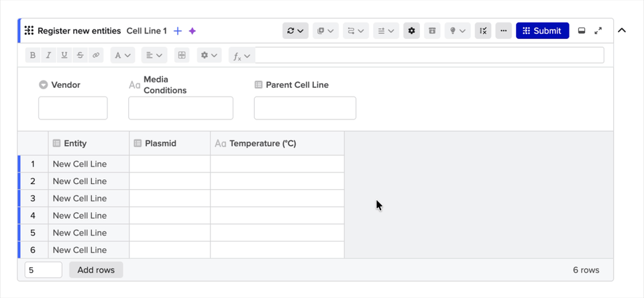Image resolution: width=644 pixels, height=298 pixels.
Task: Collapse the registration table with chevron
Action: point(622,31)
